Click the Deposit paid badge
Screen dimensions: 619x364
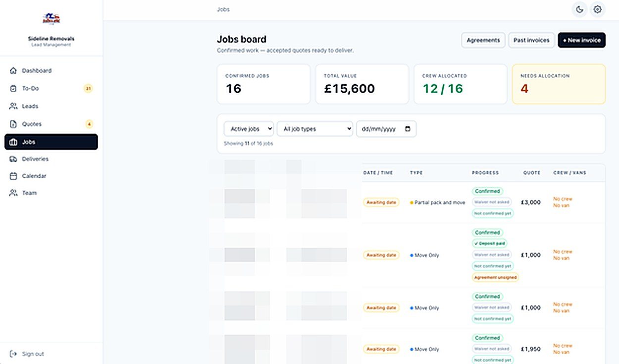490,244
